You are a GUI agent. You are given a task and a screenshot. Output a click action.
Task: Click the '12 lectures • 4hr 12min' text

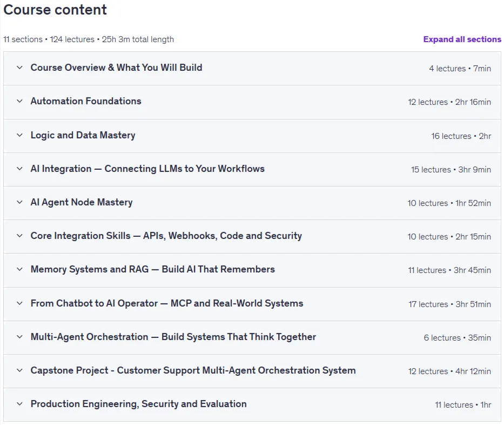(x=449, y=371)
